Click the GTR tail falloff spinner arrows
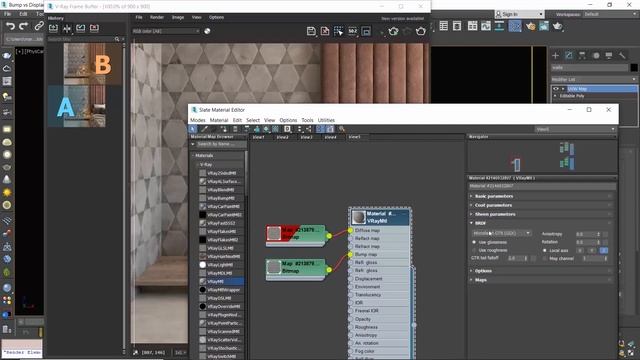 [x=526, y=258]
